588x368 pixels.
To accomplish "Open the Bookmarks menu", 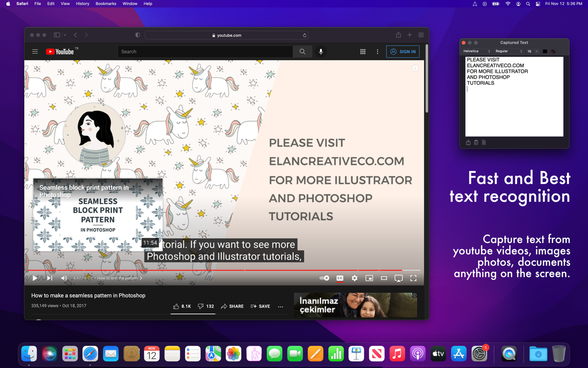I will tap(106, 4).
